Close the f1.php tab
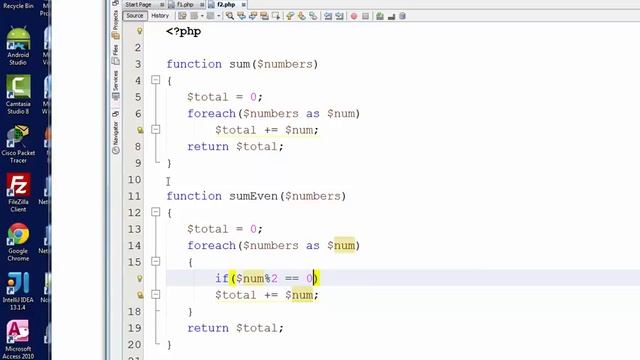The height and width of the screenshot is (360, 640). pyautogui.click(x=202, y=4)
